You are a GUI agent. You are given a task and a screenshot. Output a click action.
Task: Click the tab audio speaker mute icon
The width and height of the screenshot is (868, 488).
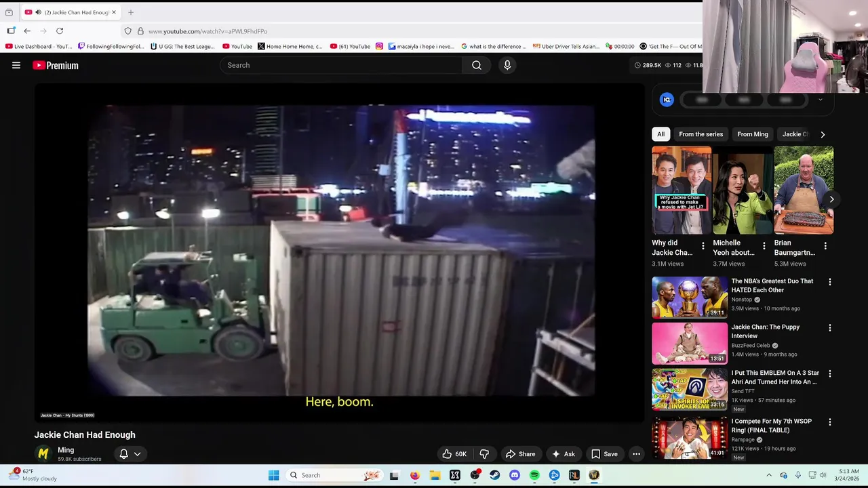(38, 12)
